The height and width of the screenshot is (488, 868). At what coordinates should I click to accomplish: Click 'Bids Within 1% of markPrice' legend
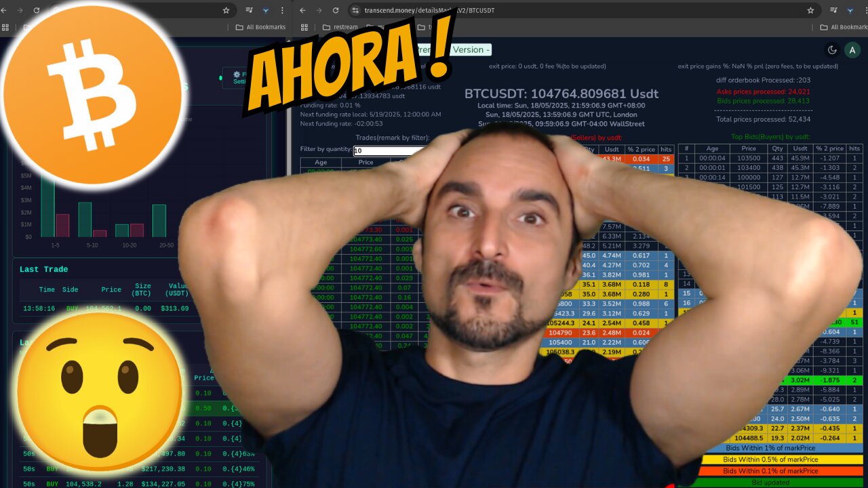(x=770, y=448)
